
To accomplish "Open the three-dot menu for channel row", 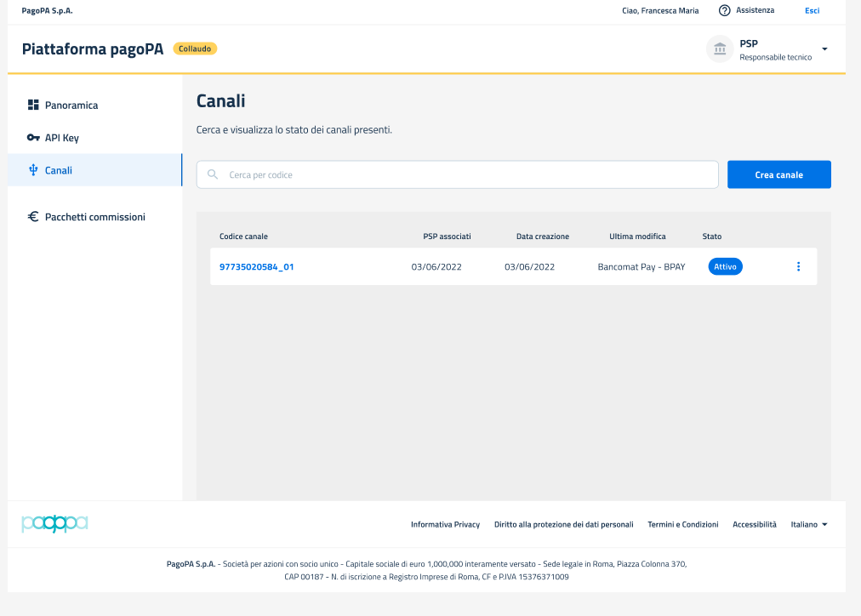I will [x=798, y=266].
